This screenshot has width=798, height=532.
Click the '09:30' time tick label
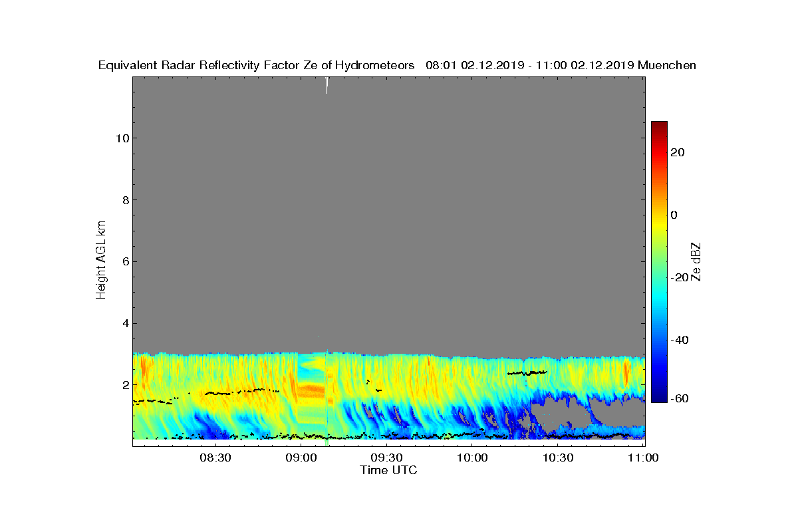coord(386,458)
